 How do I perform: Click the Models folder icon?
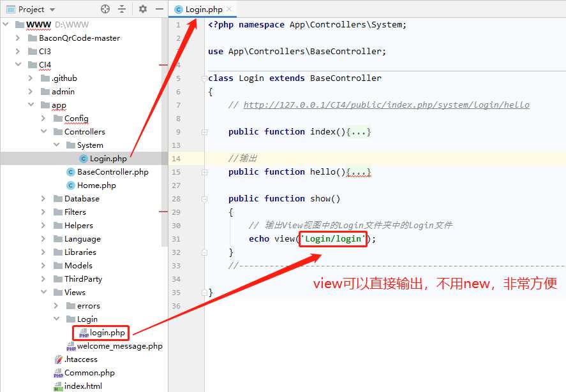(58, 265)
